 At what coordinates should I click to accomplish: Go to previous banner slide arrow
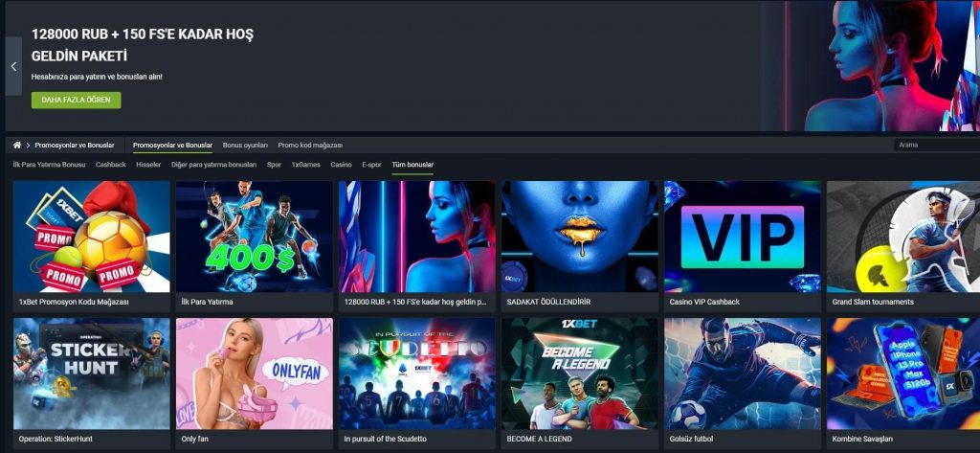[x=13, y=66]
